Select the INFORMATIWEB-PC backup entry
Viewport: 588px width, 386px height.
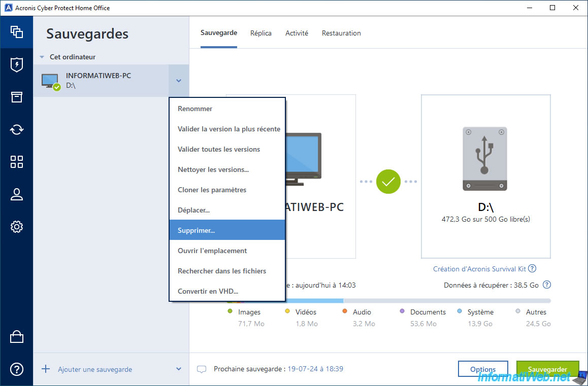click(x=101, y=81)
